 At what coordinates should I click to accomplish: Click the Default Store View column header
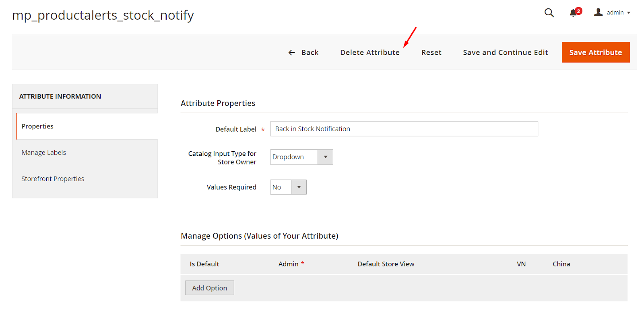386,264
